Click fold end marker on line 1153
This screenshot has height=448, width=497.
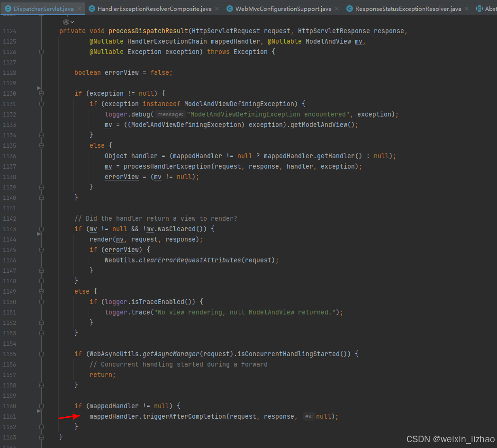pos(41,333)
